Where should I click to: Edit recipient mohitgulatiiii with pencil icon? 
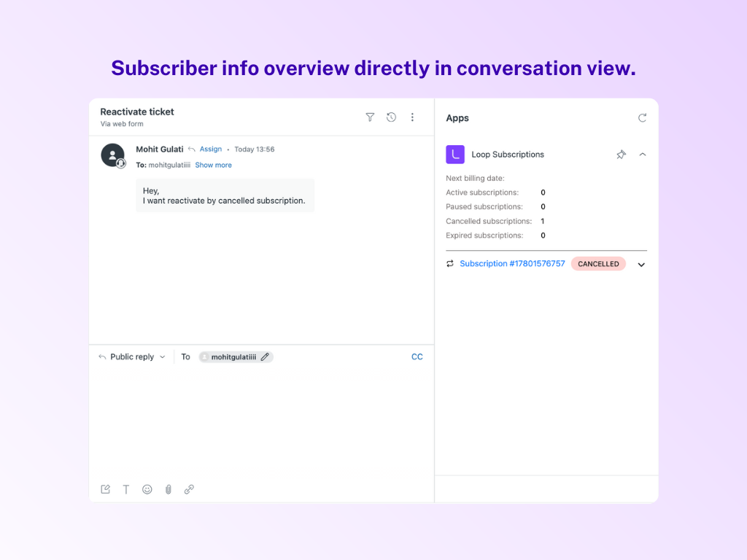click(265, 357)
